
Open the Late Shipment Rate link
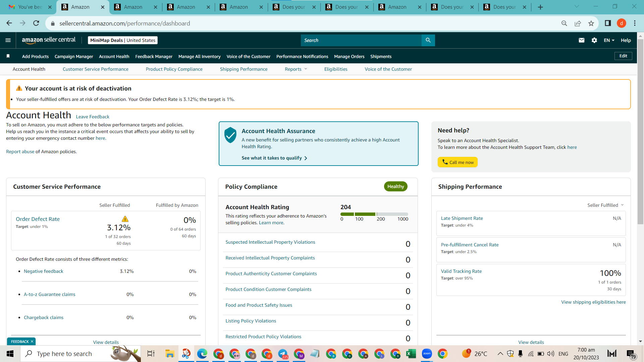462,218
